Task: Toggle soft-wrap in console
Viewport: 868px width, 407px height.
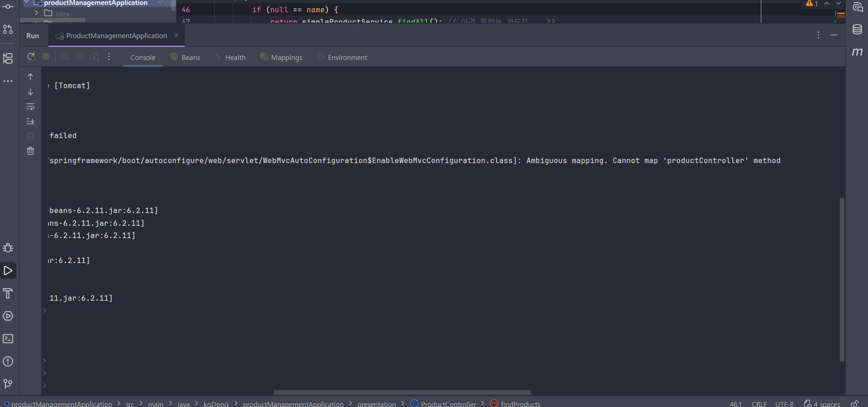Action: 30,107
